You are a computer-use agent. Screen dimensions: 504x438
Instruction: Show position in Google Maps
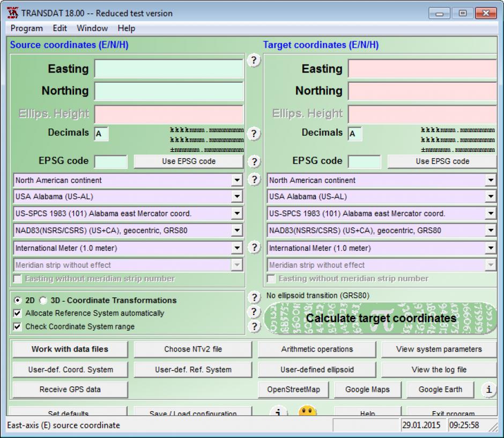[x=367, y=389]
